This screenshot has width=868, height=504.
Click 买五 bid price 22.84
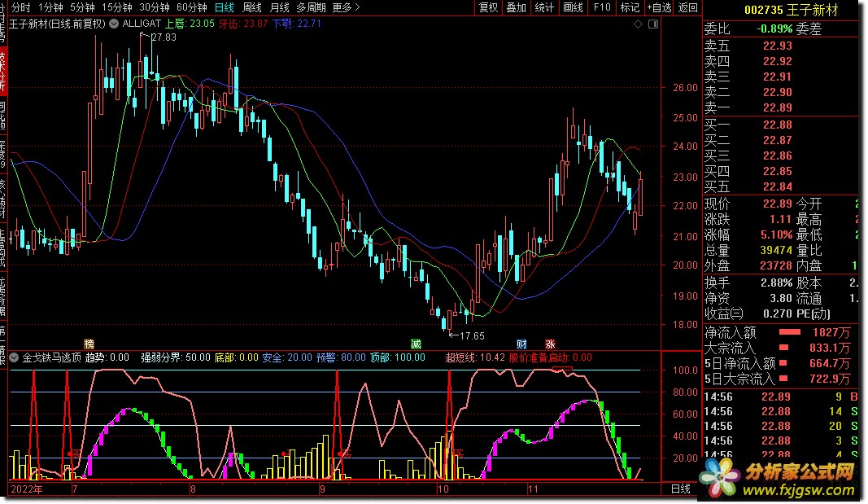(x=777, y=186)
